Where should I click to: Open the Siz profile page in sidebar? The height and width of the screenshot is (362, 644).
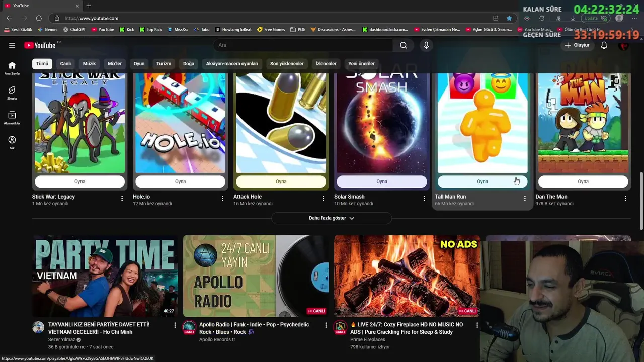12,142
